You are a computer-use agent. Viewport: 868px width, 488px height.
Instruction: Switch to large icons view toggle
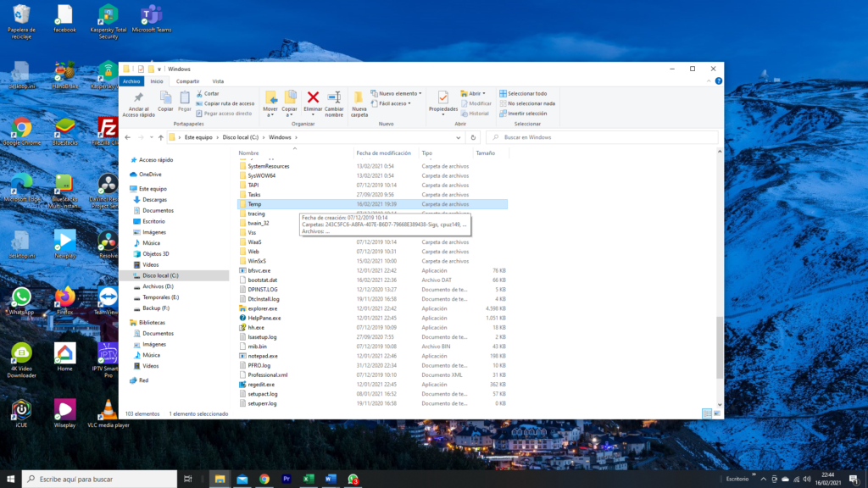click(717, 413)
